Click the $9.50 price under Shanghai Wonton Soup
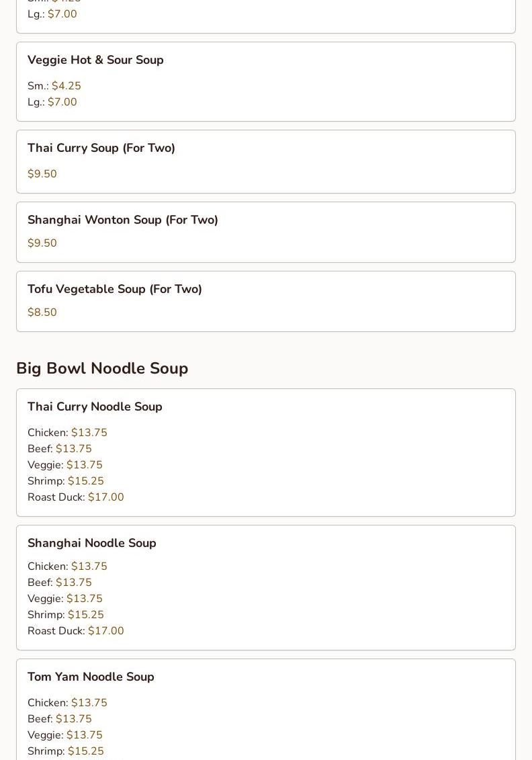 [42, 243]
